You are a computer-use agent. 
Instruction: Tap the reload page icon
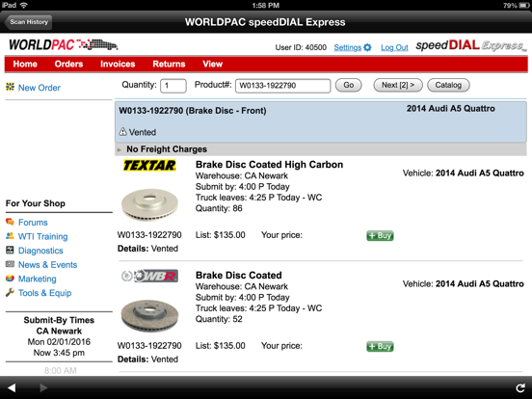(x=520, y=388)
